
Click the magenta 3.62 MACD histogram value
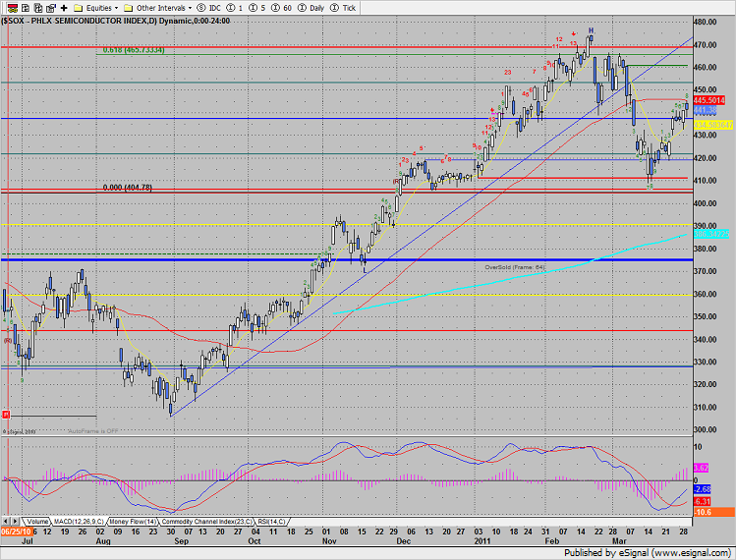(x=701, y=468)
